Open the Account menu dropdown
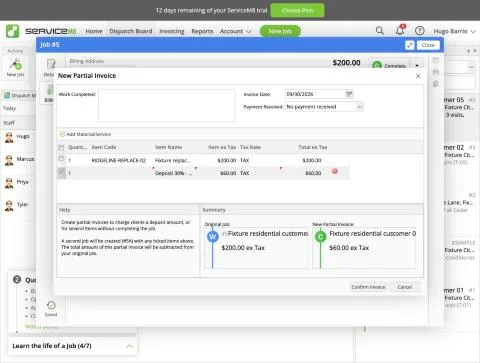 coord(235,31)
